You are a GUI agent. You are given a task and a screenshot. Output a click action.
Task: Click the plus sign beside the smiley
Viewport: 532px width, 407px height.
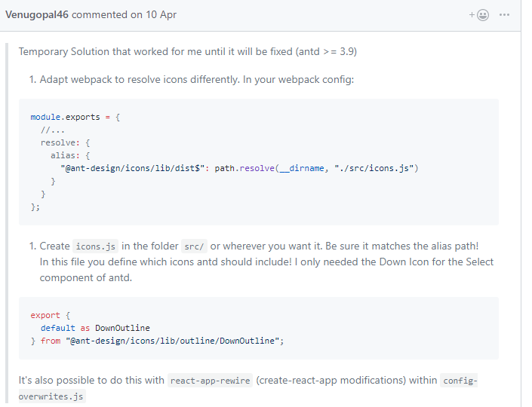click(472, 15)
